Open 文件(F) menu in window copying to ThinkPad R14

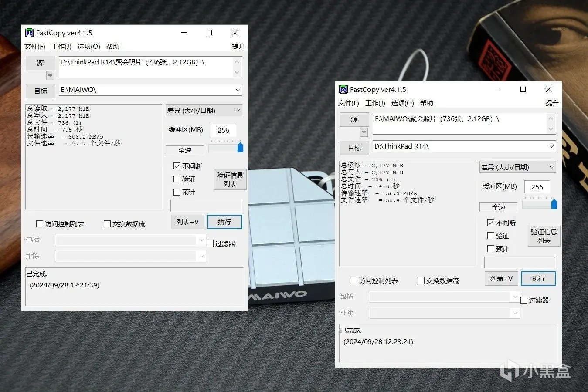tap(349, 103)
